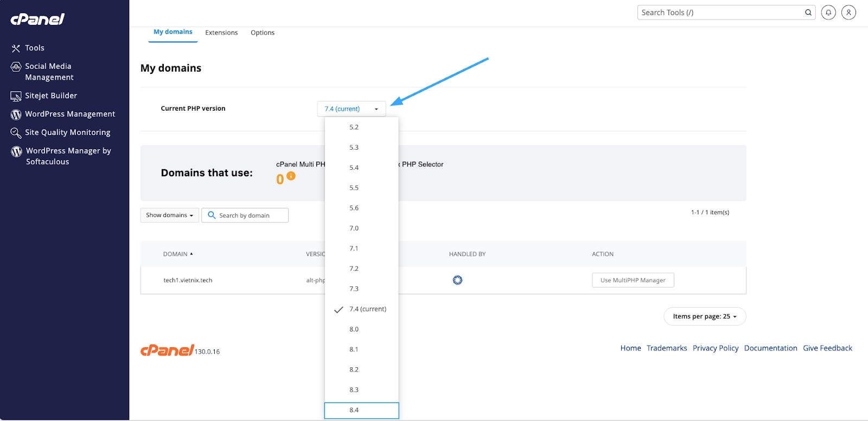
Task: Switch to the Options tab
Action: 263,33
